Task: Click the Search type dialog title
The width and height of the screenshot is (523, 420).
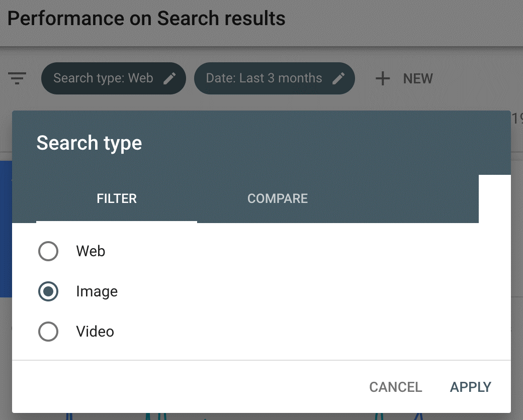Action: [x=89, y=143]
